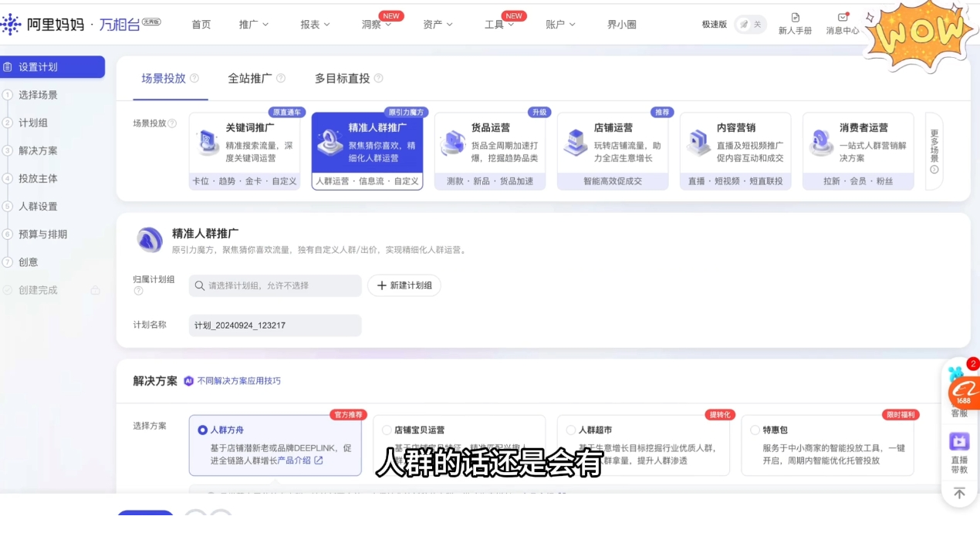This screenshot has width=980, height=533.
Task: Select the 人群超市 radio option
Action: pos(571,430)
